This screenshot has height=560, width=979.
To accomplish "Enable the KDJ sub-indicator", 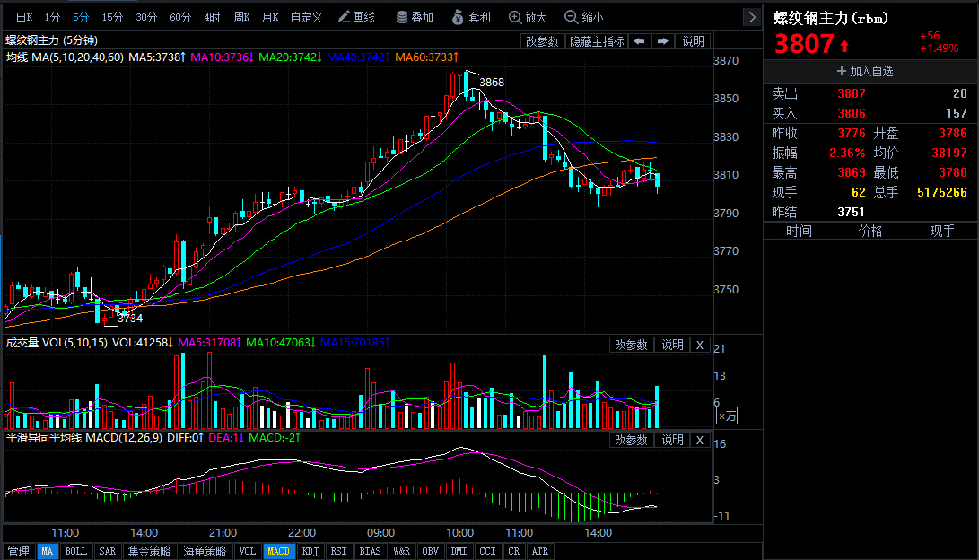I will [310, 551].
